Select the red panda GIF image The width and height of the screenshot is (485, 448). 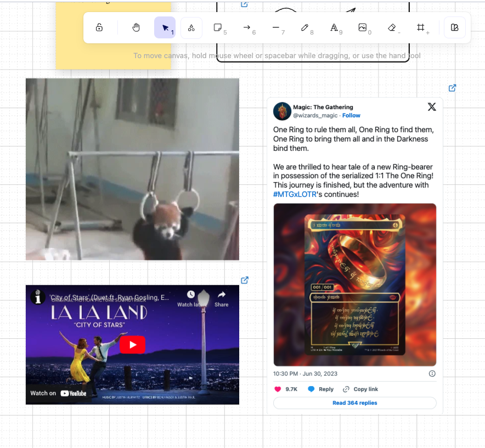point(132,169)
